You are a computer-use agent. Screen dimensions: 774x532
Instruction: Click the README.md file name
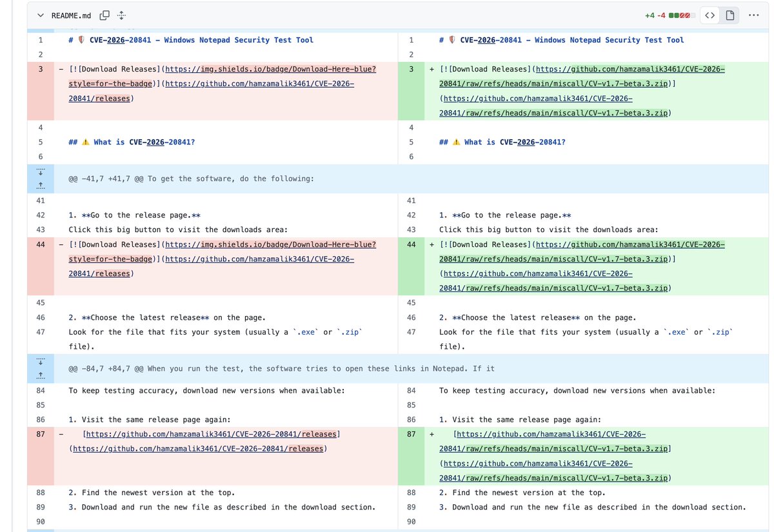(x=71, y=15)
